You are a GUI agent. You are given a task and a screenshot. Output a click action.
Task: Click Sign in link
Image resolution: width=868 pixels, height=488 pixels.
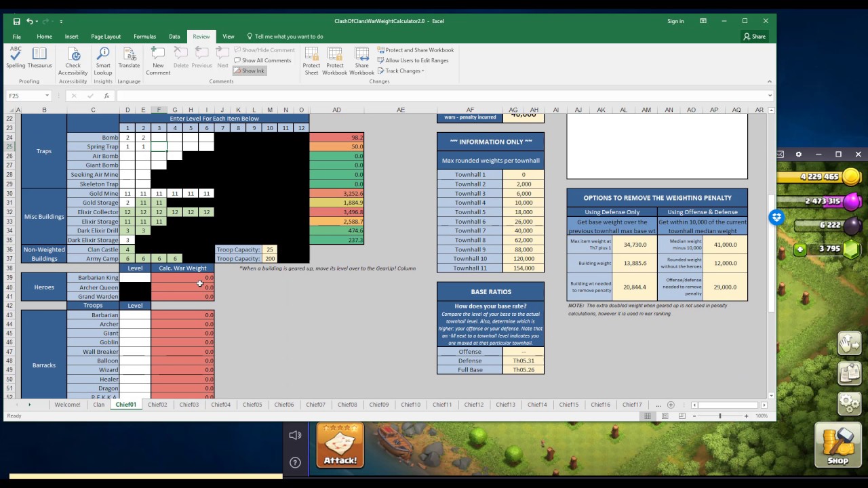(x=675, y=21)
